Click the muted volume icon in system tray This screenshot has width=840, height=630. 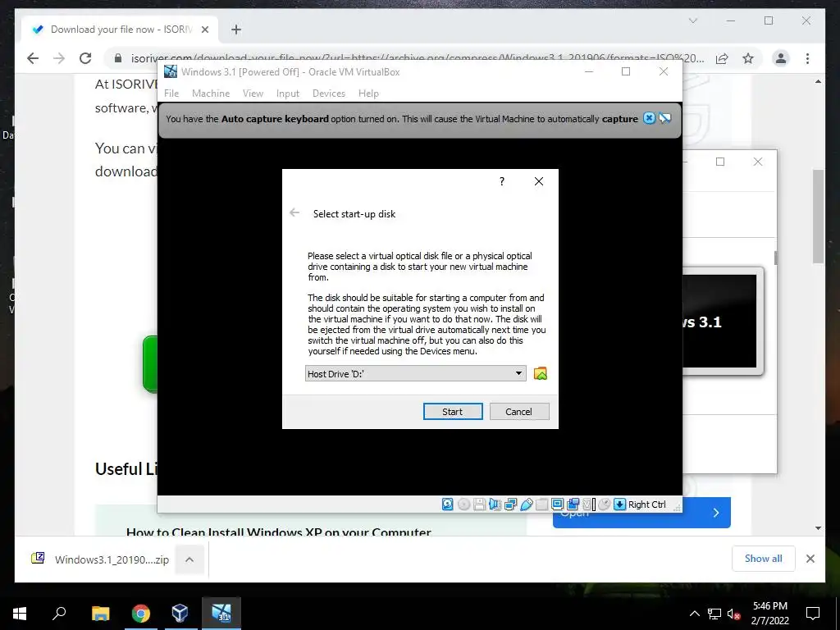[733, 614]
